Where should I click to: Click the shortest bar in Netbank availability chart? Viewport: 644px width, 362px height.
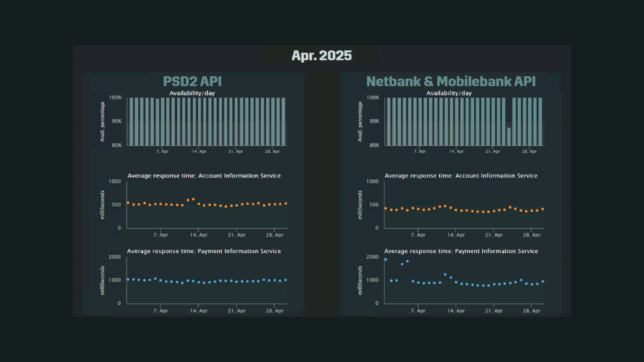coord(509,137)
